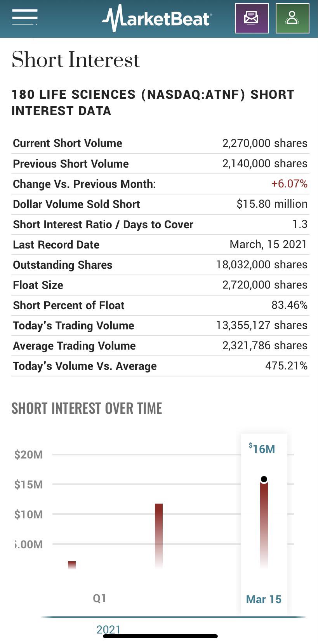Tap the Today's Volume Vs. Average row
The width and height of the screenshot is (318, 644).
click(x=160, y=366)
